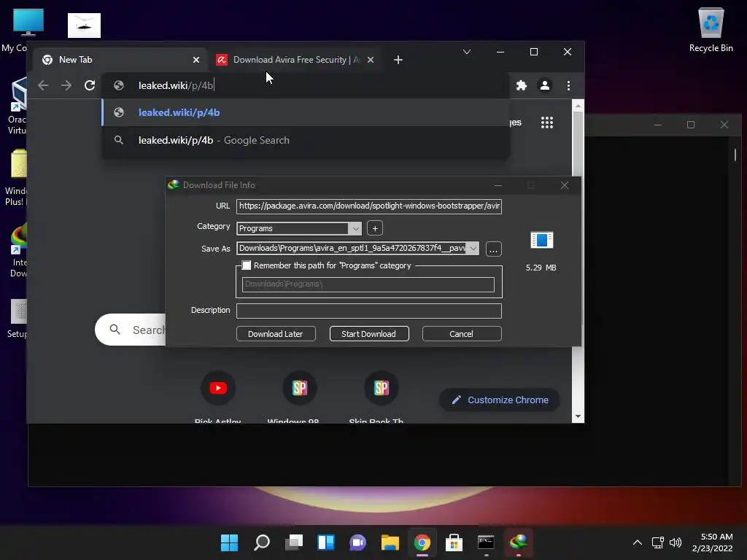Click Chrome icon on taskbar

[422, 542]
